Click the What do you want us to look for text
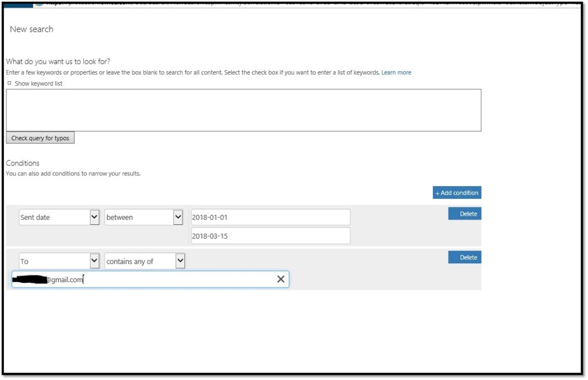 pos(57,62)
